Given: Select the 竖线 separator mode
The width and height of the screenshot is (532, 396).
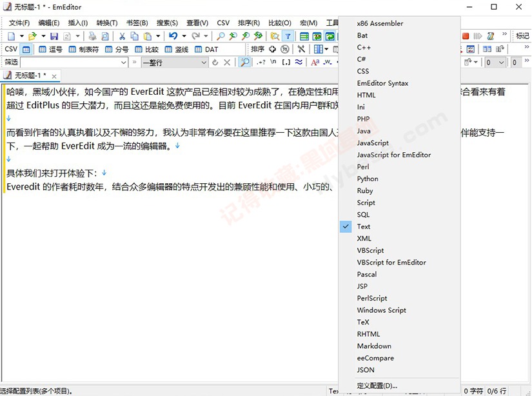Looking at the screenshot, I should [177, 50].
